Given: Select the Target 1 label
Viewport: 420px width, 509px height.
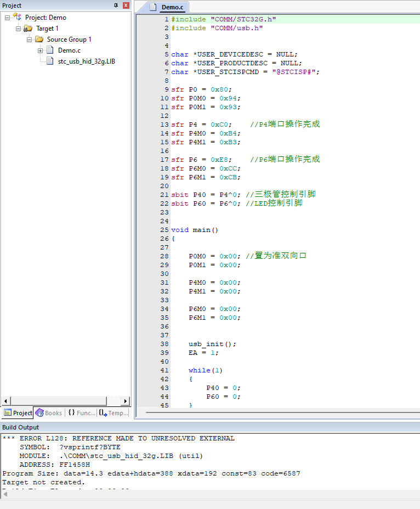Looking at the screenshot, I should 47,29.
